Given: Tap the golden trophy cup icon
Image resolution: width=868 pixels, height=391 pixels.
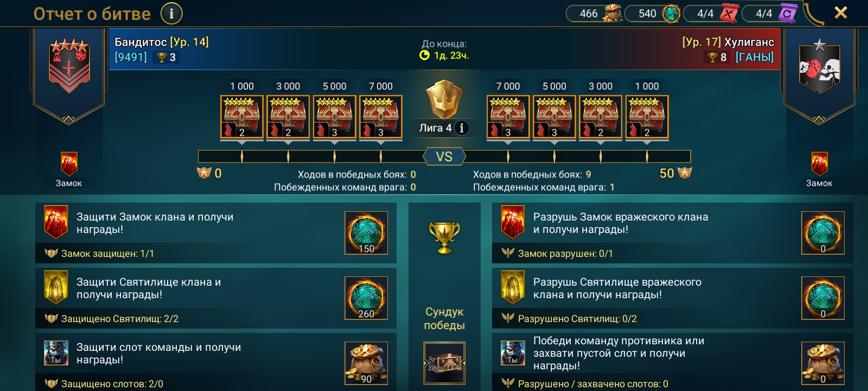Looking at the screenshot, I should coord(444,237).
